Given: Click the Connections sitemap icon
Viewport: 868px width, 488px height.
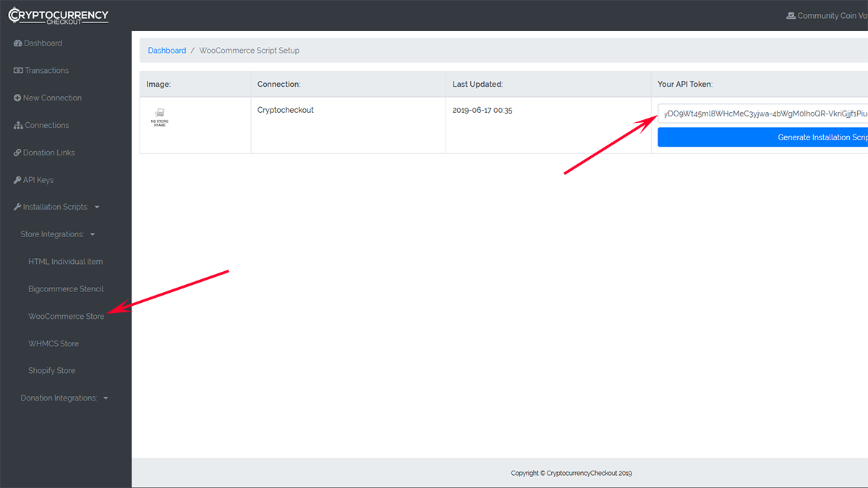Looking at the screenshot, I should (18, 126).
